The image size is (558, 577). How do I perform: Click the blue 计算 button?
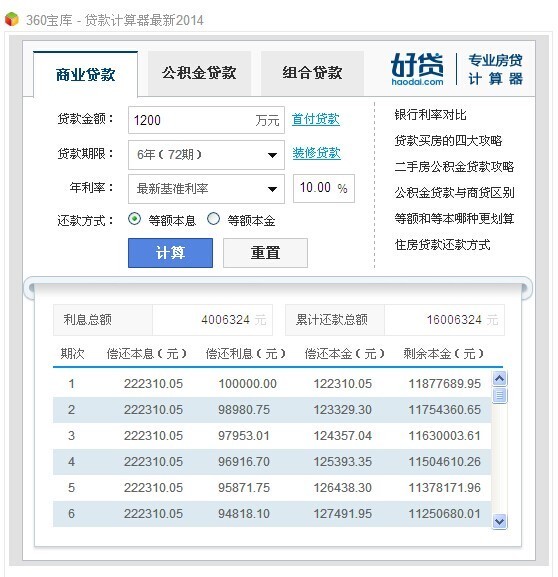170,253
